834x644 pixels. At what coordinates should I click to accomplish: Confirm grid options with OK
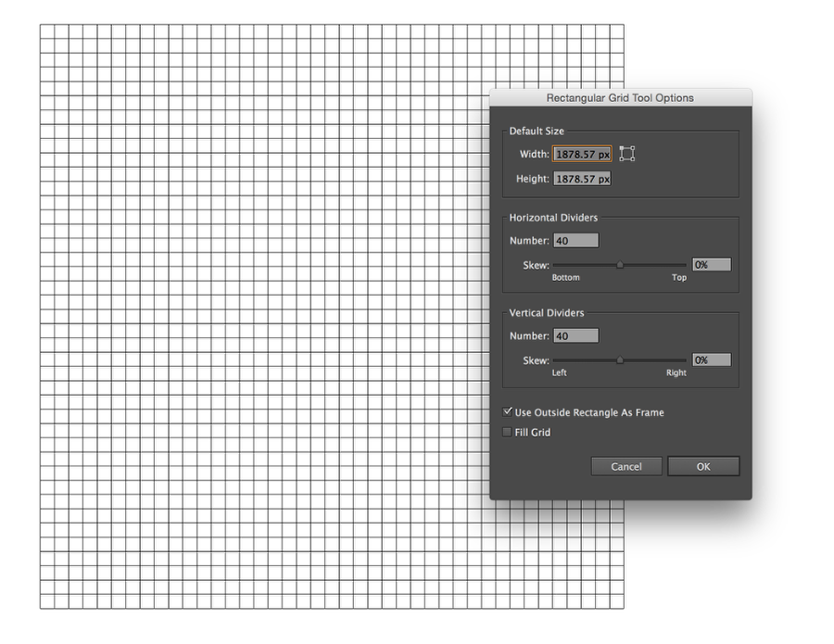(x=703, y=466)
